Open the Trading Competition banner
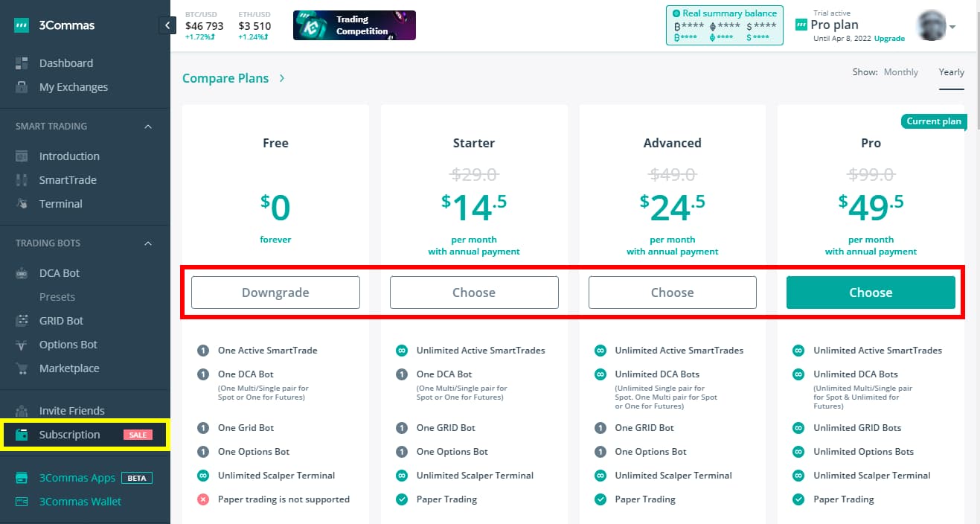This screenshot has height=524, width=980. tap(355, 25)
